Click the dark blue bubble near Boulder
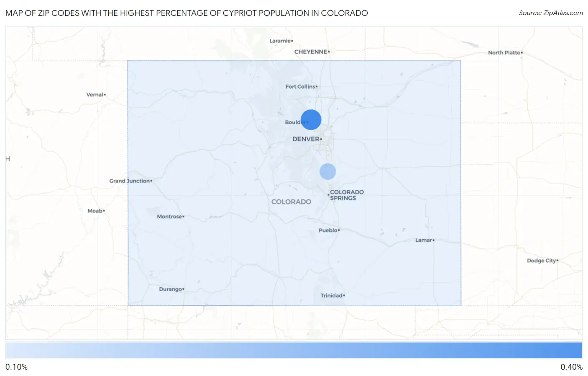Viewport: 588px width, 376px height. click(311, 120)
